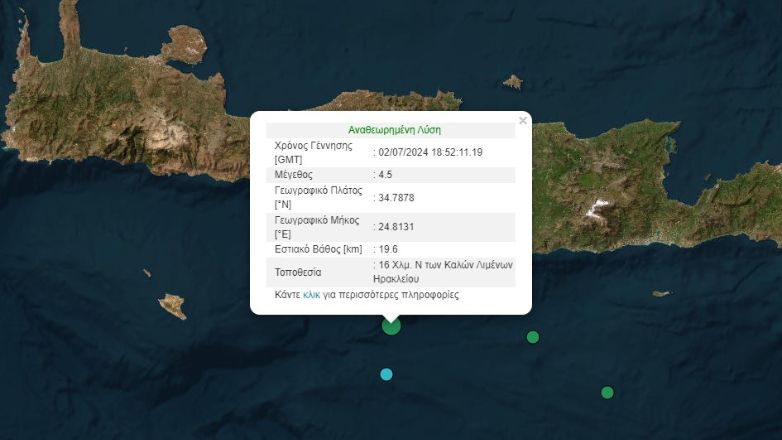Click the latitude value 34.7878

395,197
